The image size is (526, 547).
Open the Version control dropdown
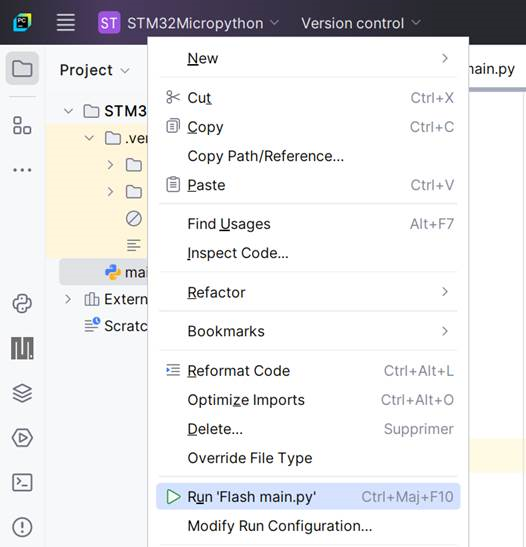pyautogui.click(x=361, y=23)
